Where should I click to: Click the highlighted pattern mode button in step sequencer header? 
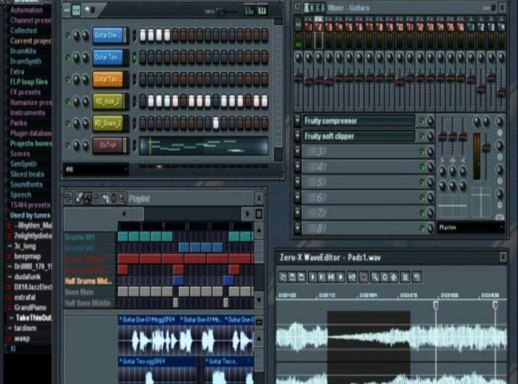click(x=76, y=10)
